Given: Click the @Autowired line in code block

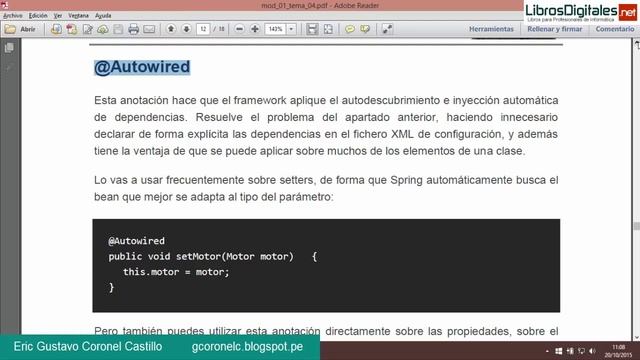Looking at the screenshot, I should [x=136, y=241].
